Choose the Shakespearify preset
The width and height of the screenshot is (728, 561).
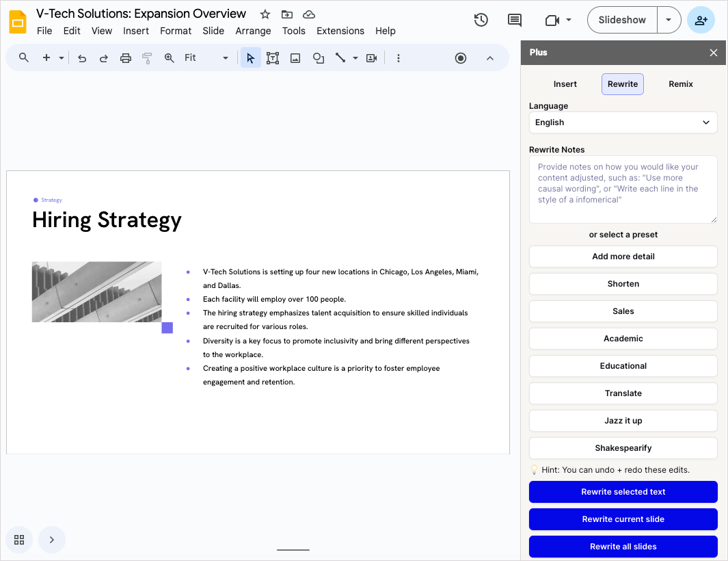(623, 448)
